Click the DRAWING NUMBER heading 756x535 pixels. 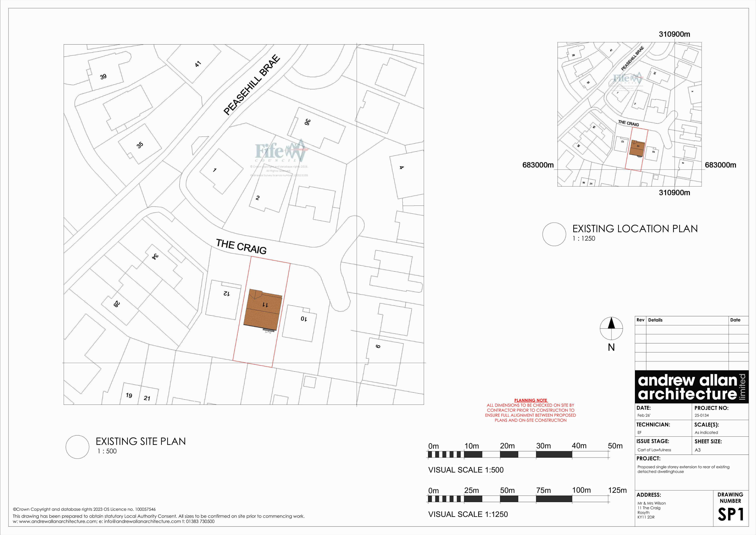730,497
